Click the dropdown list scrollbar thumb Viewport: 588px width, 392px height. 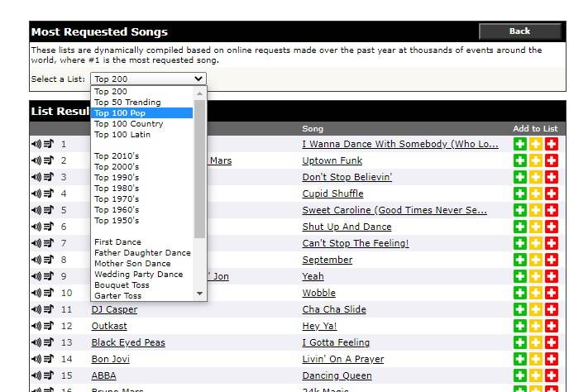200,169
